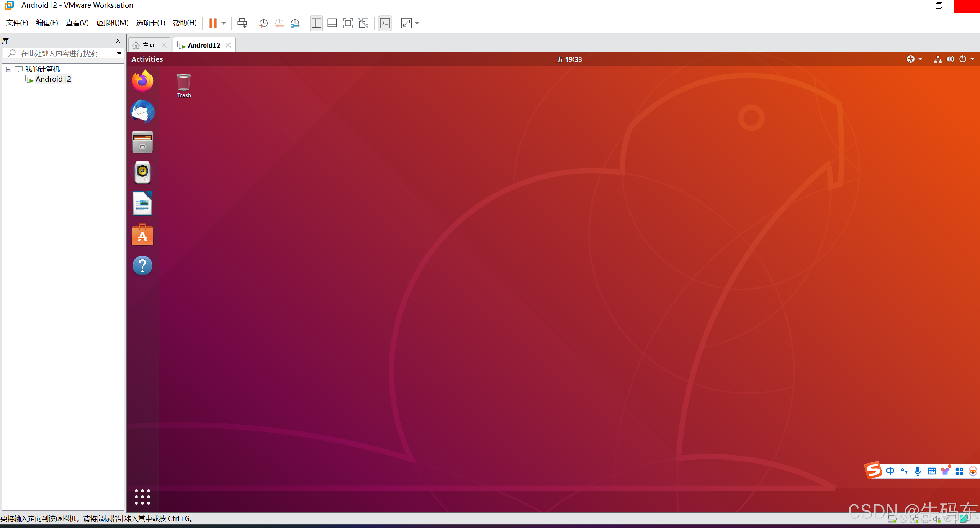Click the revert to snapshot icon
The image size is (980, 528).
[279, 23]
